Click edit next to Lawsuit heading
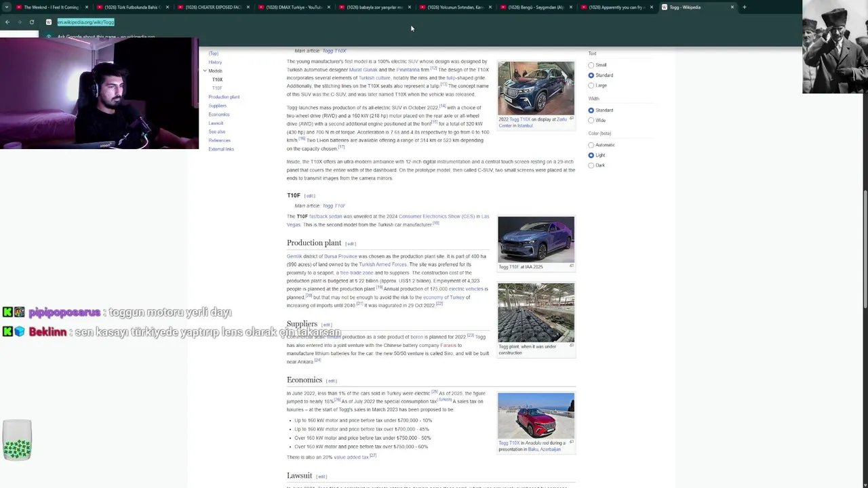The width and height of the screenshot is (868, 488). click(321, 476)
